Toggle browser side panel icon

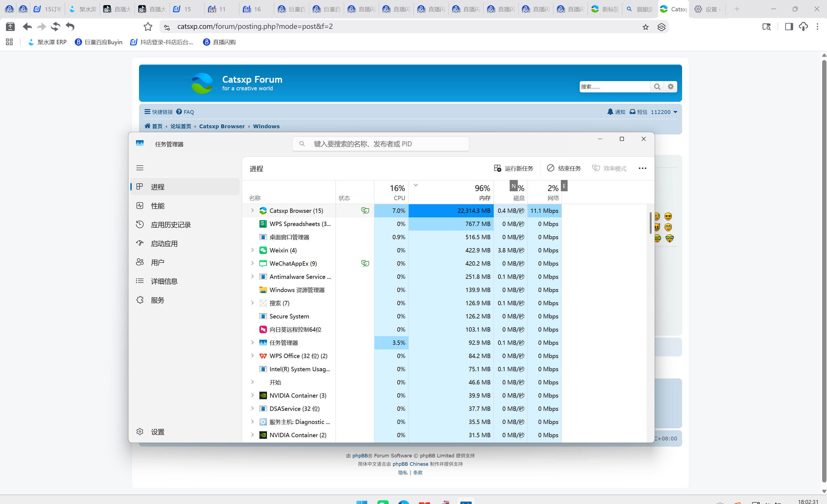[789, 26]
